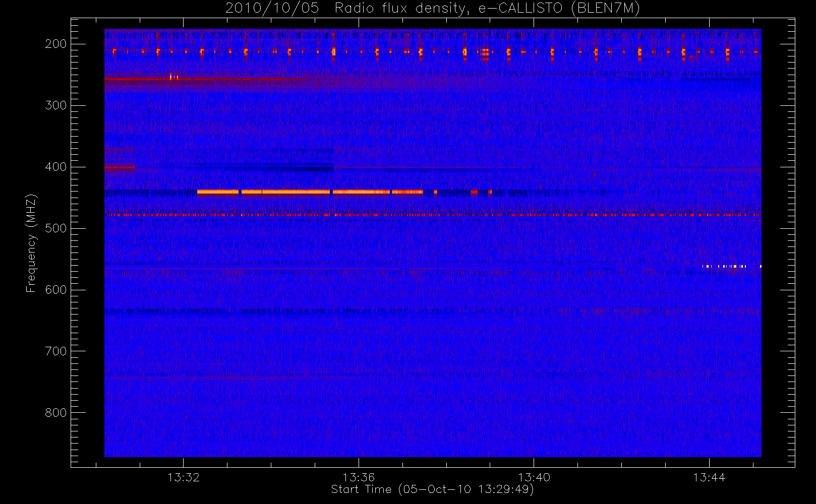The height and width of the screenshot is (504, 816).
Task: Click the red dotted interference line near 480 MHz
Action: pos(433,215)
